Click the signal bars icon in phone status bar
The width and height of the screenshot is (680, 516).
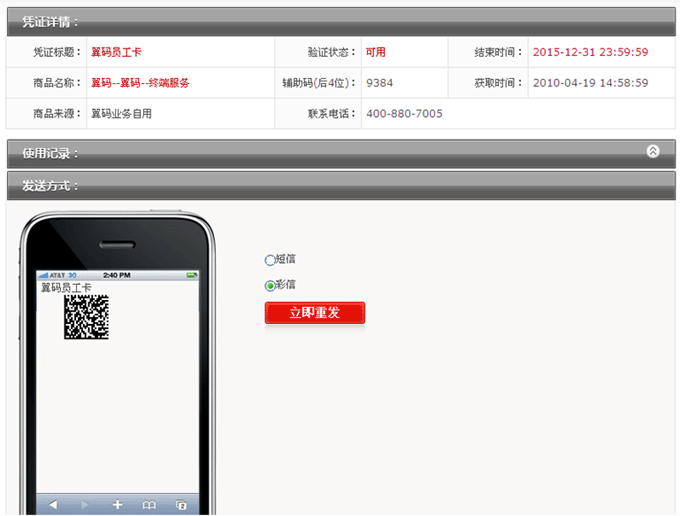[42, 275]
